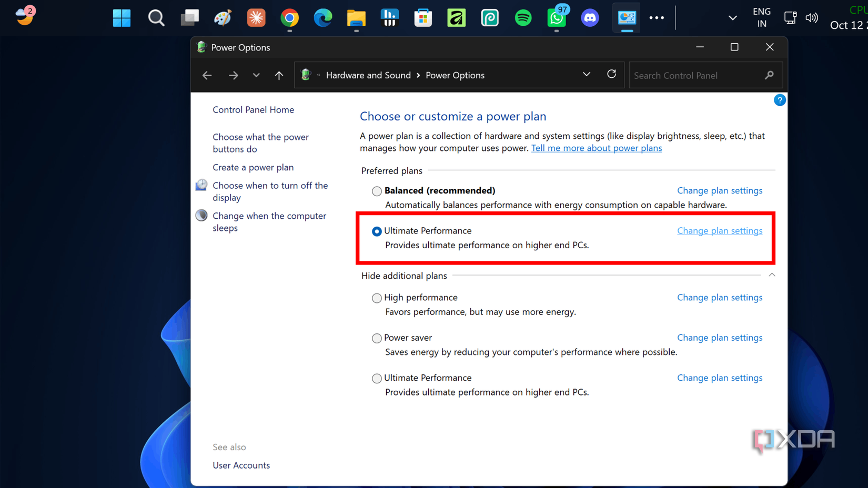The image size is (868, 488).
Task: Open taskbar Search
Action: coord(156,18)
